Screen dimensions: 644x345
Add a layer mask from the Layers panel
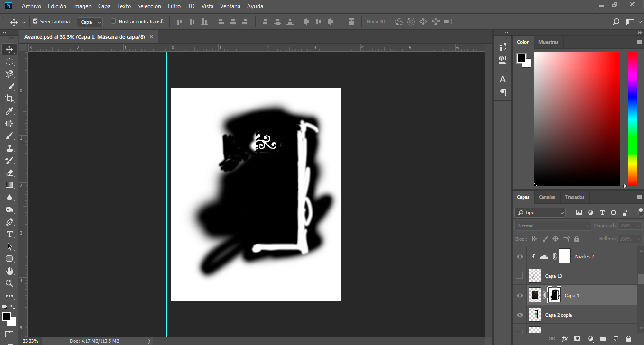578,339
